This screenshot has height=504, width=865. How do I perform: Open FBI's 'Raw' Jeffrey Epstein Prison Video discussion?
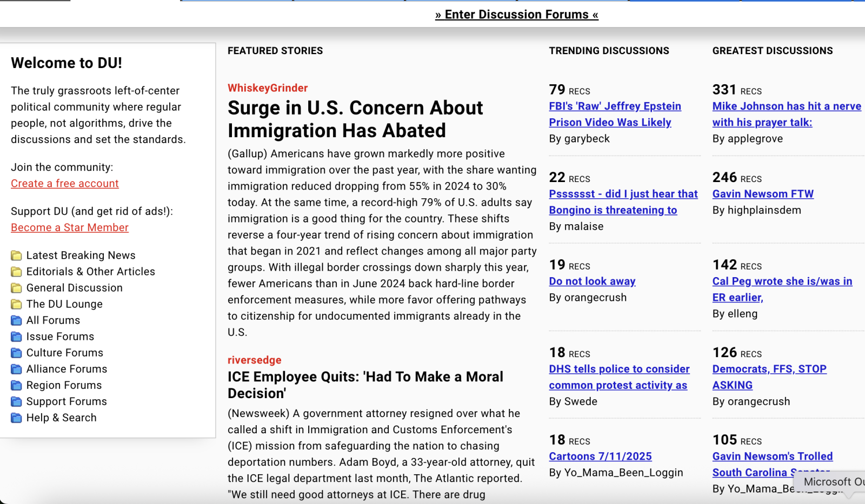click(615, 115)
